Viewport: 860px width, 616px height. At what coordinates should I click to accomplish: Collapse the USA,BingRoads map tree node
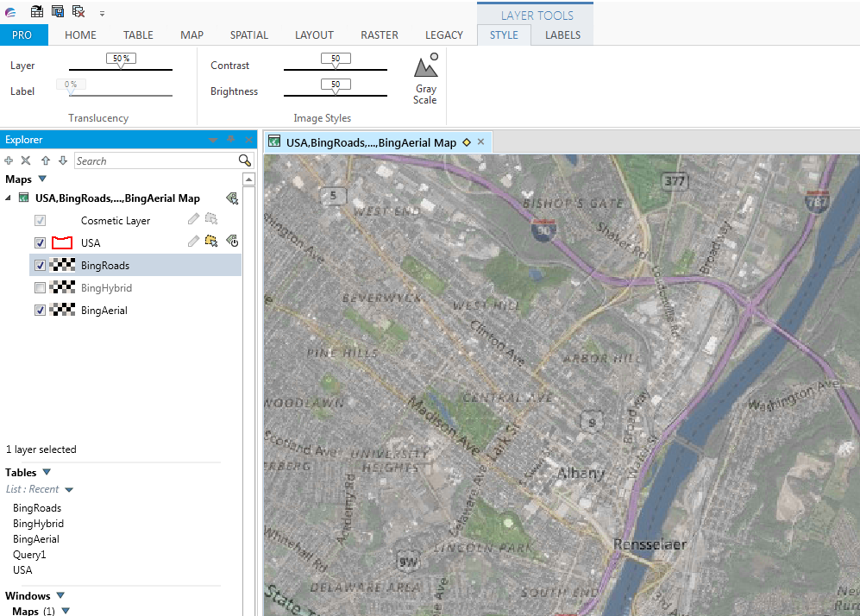[9, 198]
